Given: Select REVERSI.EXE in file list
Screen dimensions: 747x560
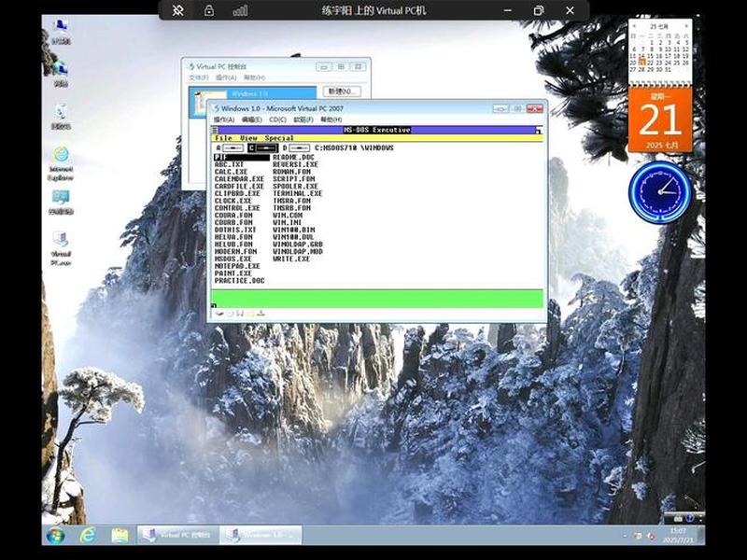Looking at the screenshot, I should pyautogui.click(x=295, y=164).
